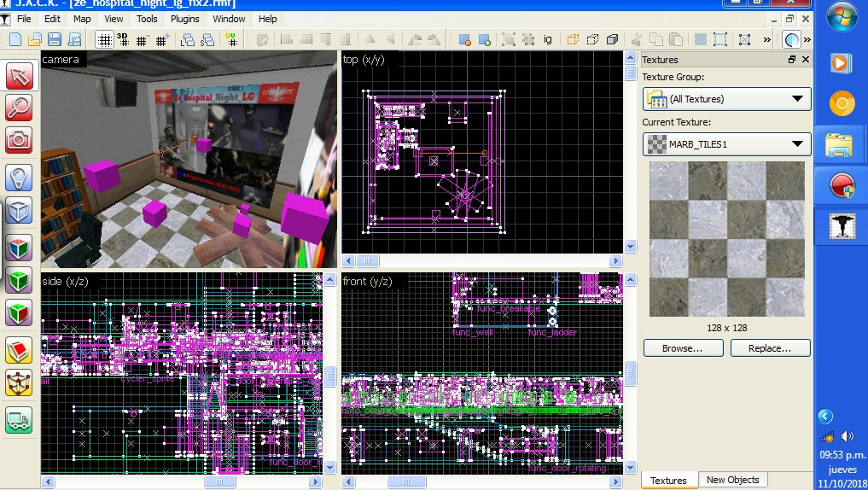Show all hidden objects solid cube icon

click(612, 39)
